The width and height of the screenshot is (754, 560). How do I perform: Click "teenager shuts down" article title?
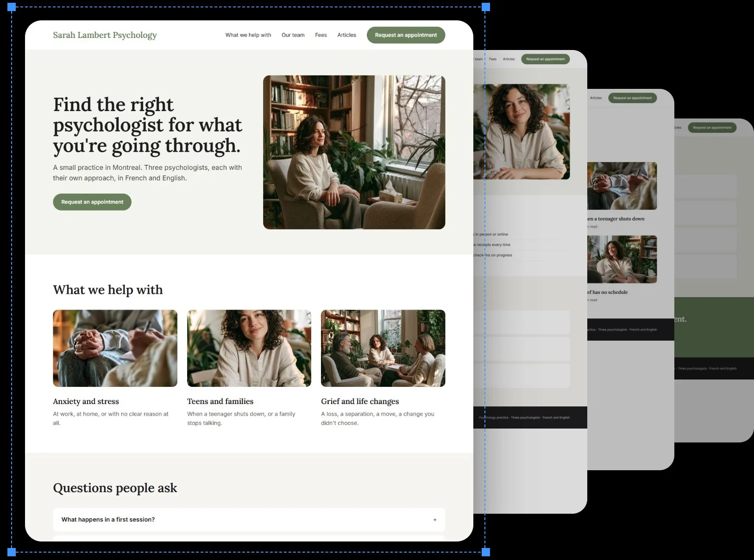pyautogui.click(x=616, y=219)
